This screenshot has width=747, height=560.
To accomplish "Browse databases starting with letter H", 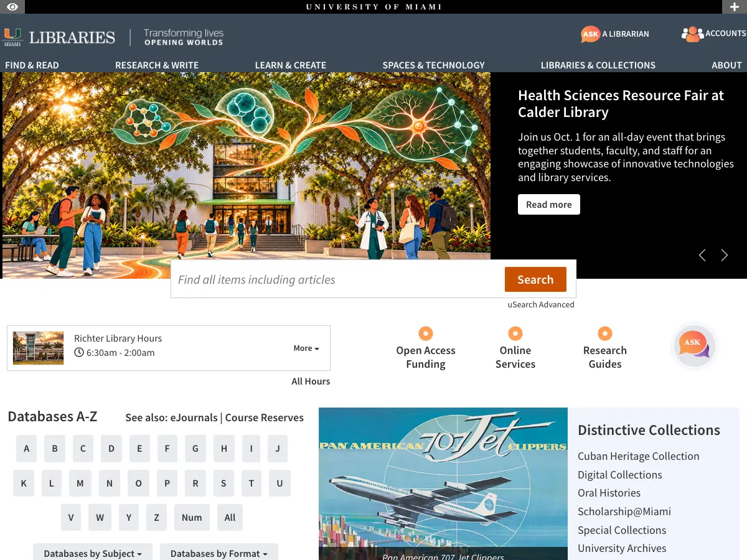I will [224, 449].
